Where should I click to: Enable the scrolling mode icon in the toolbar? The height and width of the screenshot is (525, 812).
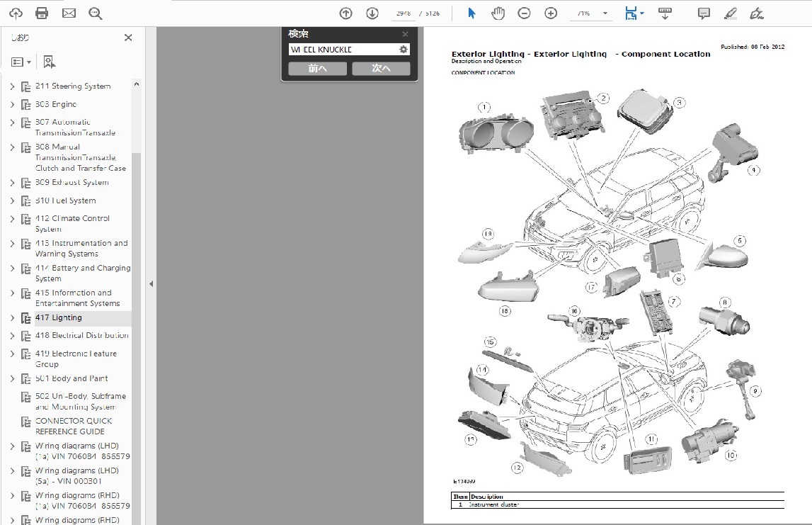pyautogui.click(x=665, y=13)
